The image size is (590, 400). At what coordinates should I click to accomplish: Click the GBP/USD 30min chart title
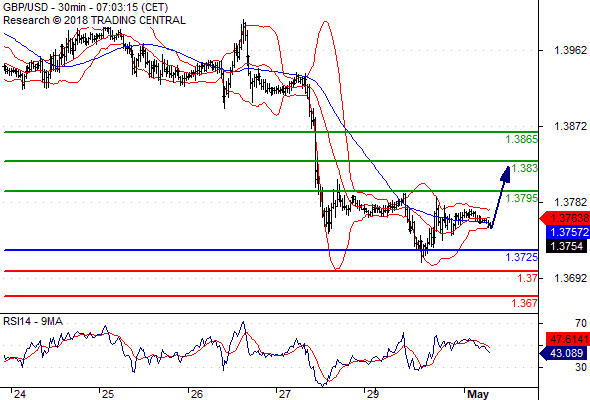[86, 7]
